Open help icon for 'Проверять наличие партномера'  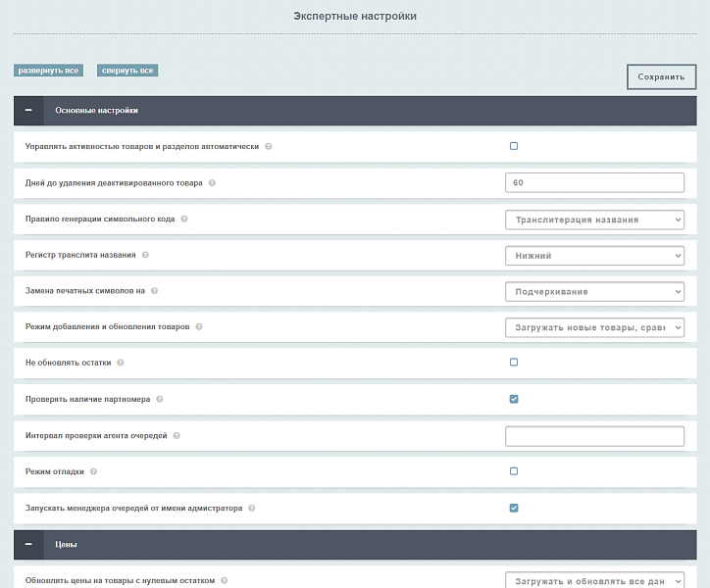coord(160,399)
